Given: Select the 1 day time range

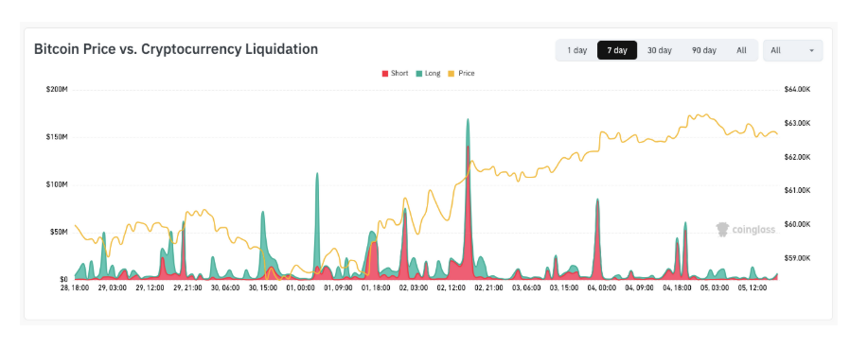Looking at the screenshot, I should [x=576, y=50].
